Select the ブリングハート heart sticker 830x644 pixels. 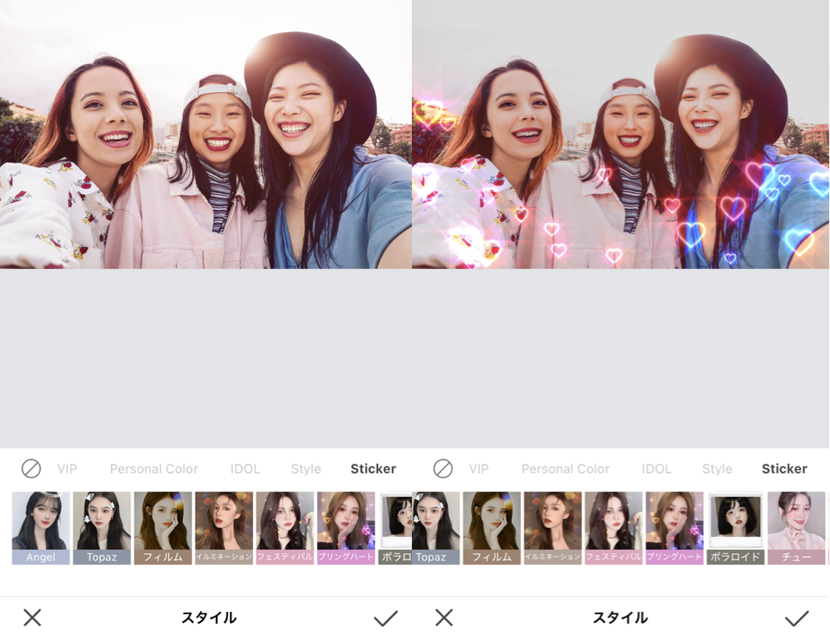345,528
